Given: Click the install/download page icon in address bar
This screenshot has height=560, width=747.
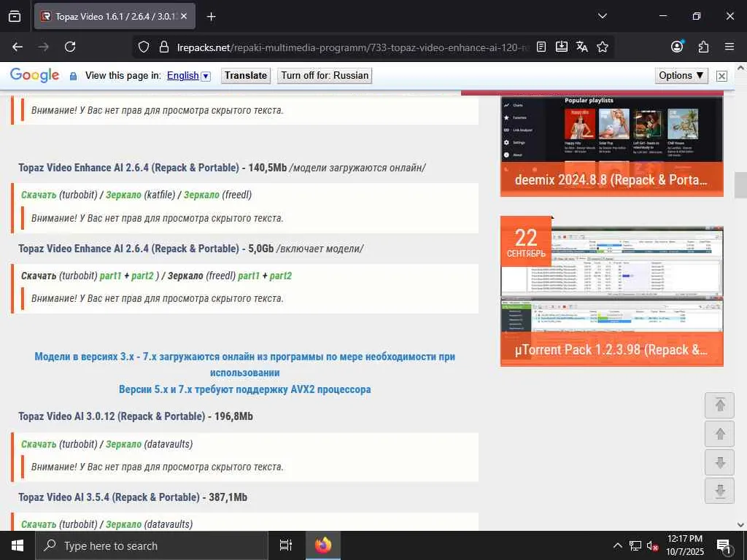Looking at the screenshot, I should pyautogui.click(x=562, y=47).
